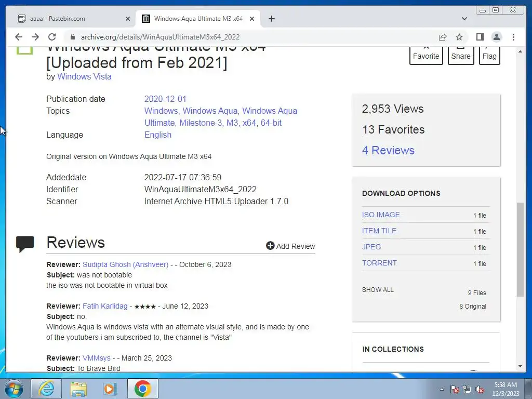Jump to the 4 Reviews link
Image resolution: width=532 pixels, height=399 pixels.
pos(388,150)
